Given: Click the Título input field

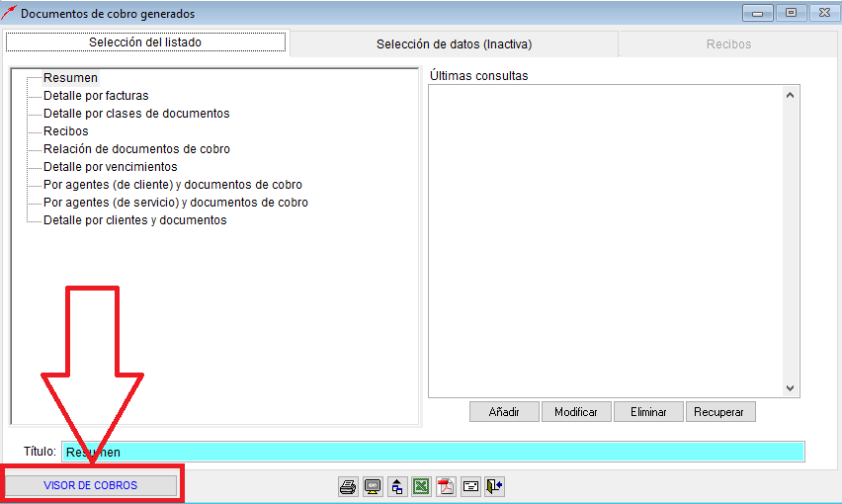Looking at the screenshot, I should [x=433, y=452].
